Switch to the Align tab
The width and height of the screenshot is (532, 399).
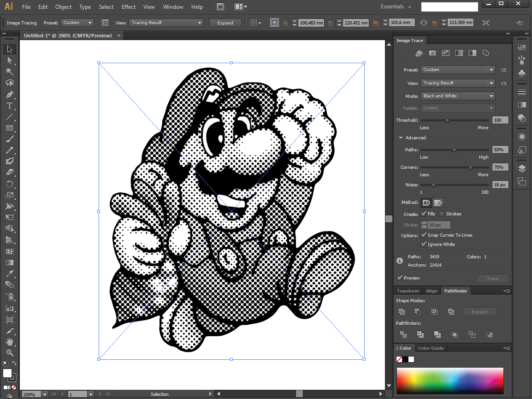(432, 291)
